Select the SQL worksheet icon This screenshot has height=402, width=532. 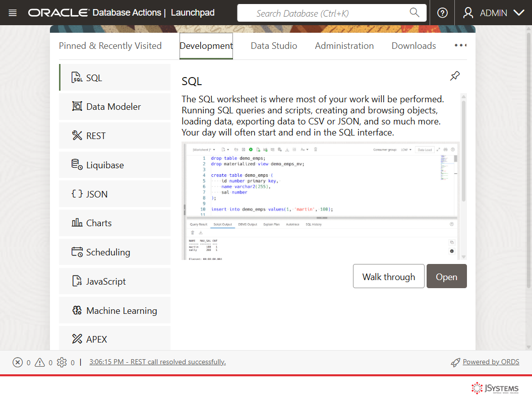click(x=77, y=77)
